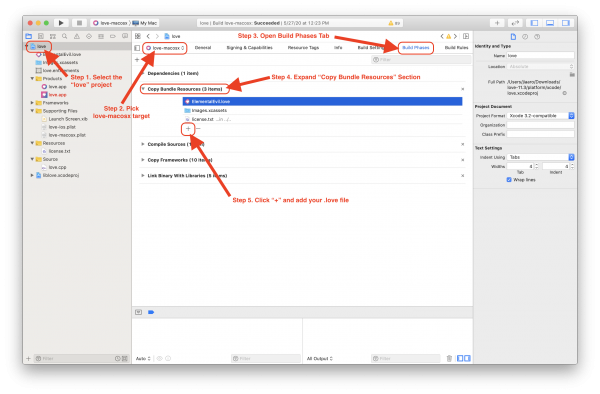
Task: Open the Project Format dropdown
Action: 541,116
